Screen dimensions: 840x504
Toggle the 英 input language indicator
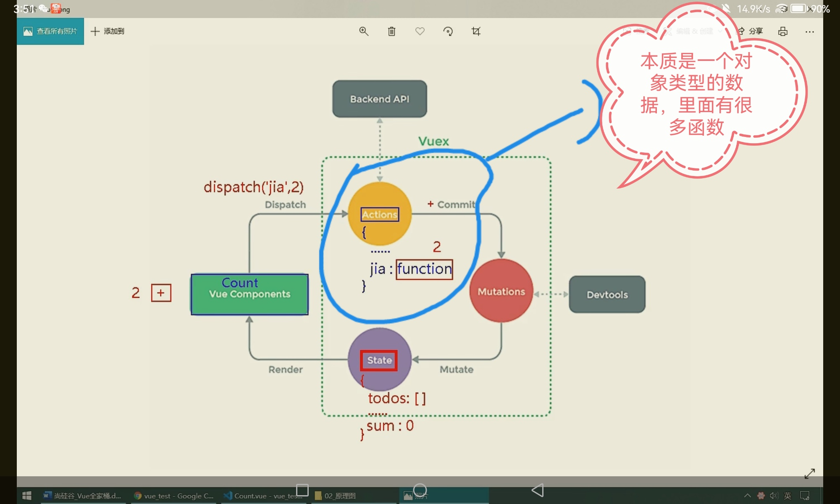[787, 496]
